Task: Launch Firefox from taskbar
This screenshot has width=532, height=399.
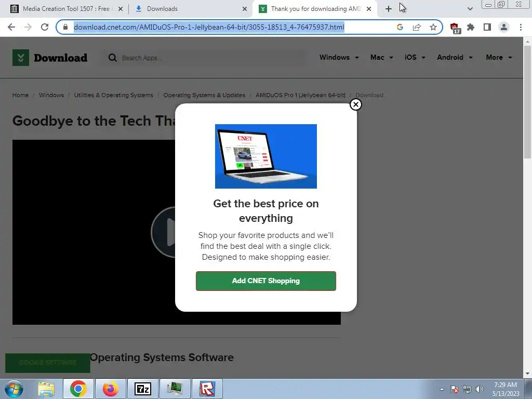Action: click(x=111, y=389)
